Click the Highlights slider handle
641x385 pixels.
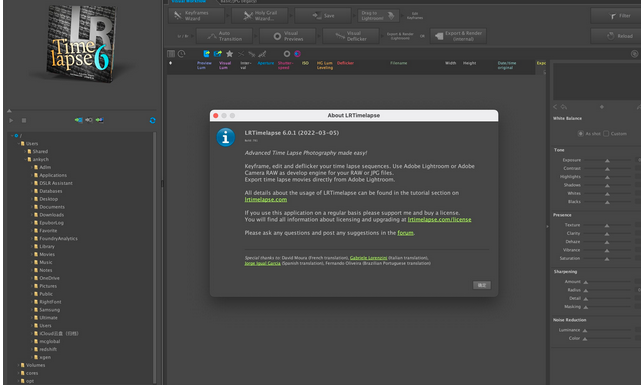click(607, 177)
